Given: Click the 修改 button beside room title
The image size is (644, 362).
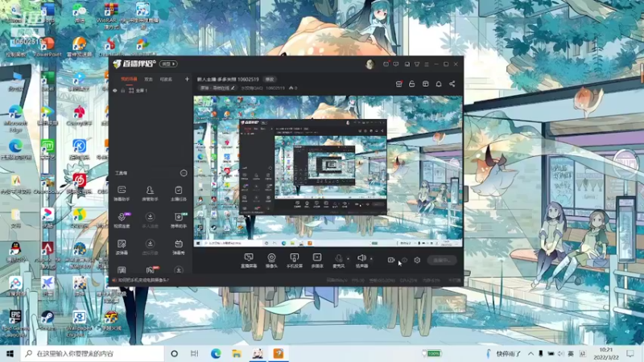Looking at the screenshot, I should [x=270, y=79].
